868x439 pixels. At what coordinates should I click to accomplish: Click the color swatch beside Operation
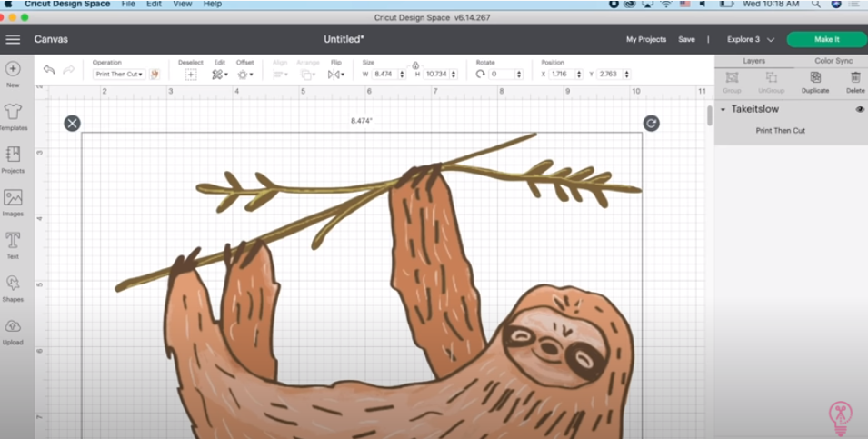[x=155, y=74]
